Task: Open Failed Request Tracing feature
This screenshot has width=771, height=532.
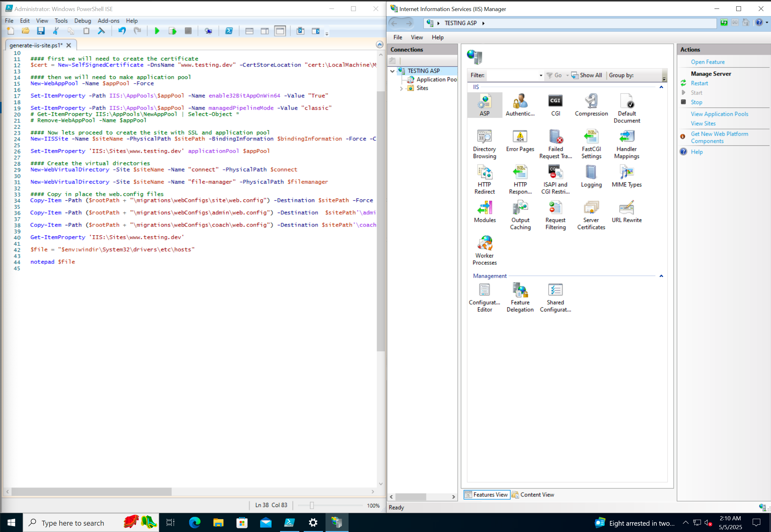Action: [556, 144]
